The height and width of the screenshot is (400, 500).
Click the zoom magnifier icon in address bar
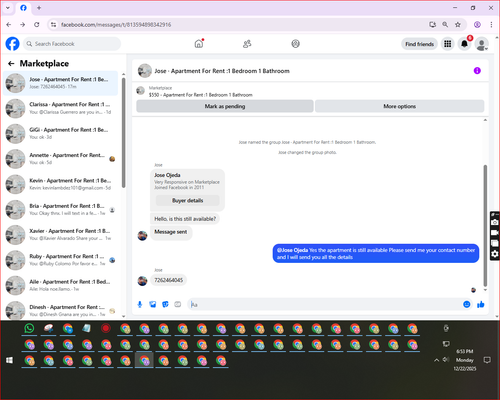pyautogui.click(x=445, y=25)
